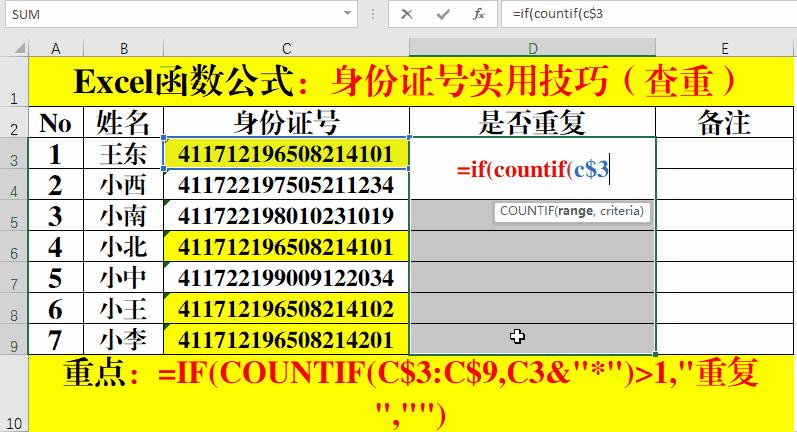The image size is (797, 432).
Task: Click the name cell 小北
Action: tap(124, 246)
